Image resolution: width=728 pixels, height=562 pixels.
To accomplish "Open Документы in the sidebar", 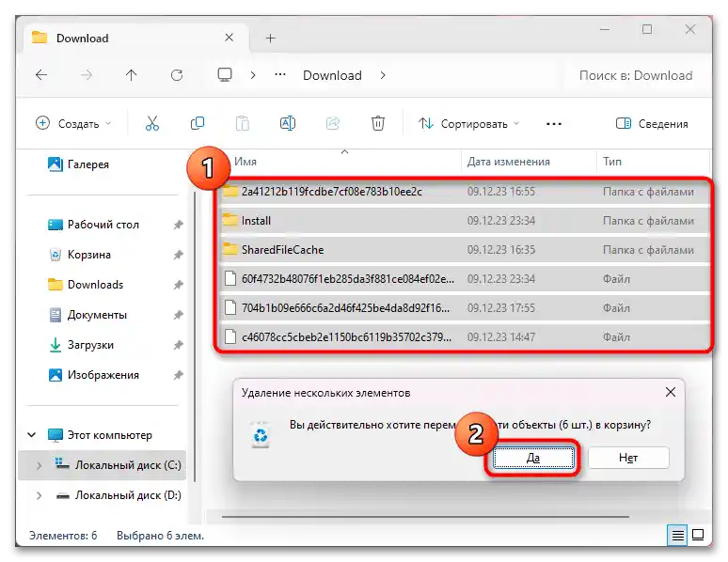I will point(87,315).
